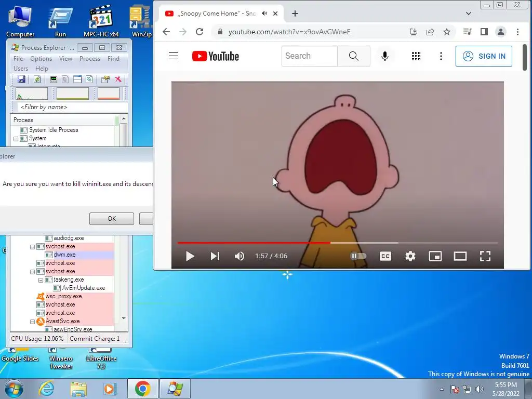Switch to theater mode

pos(460,256)
